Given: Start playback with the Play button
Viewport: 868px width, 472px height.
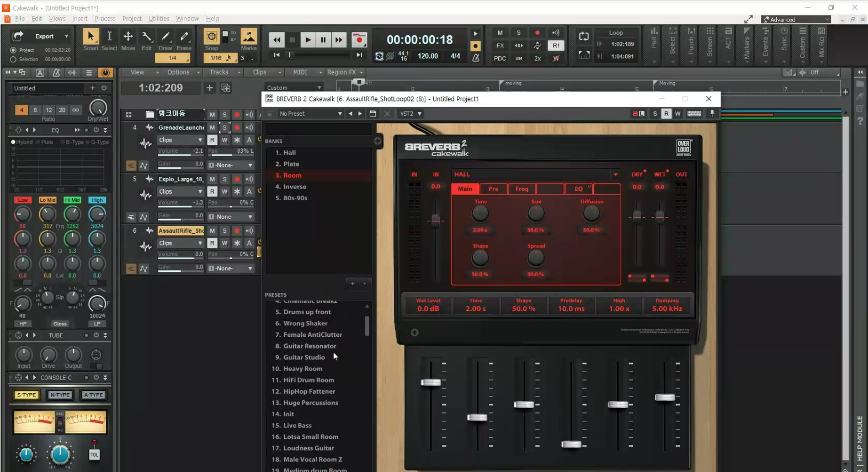Looking at the screenshot, I should coord(308,40).
